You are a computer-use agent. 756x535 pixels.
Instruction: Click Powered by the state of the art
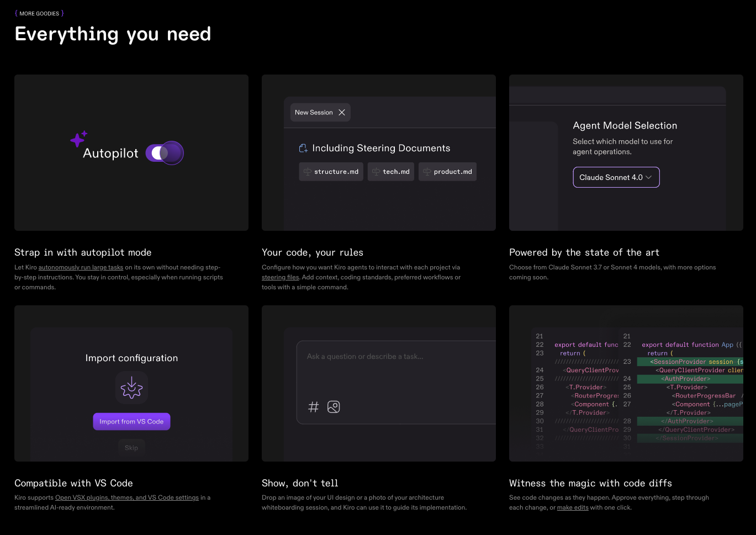pyautogui.click(x=584, y=252)
